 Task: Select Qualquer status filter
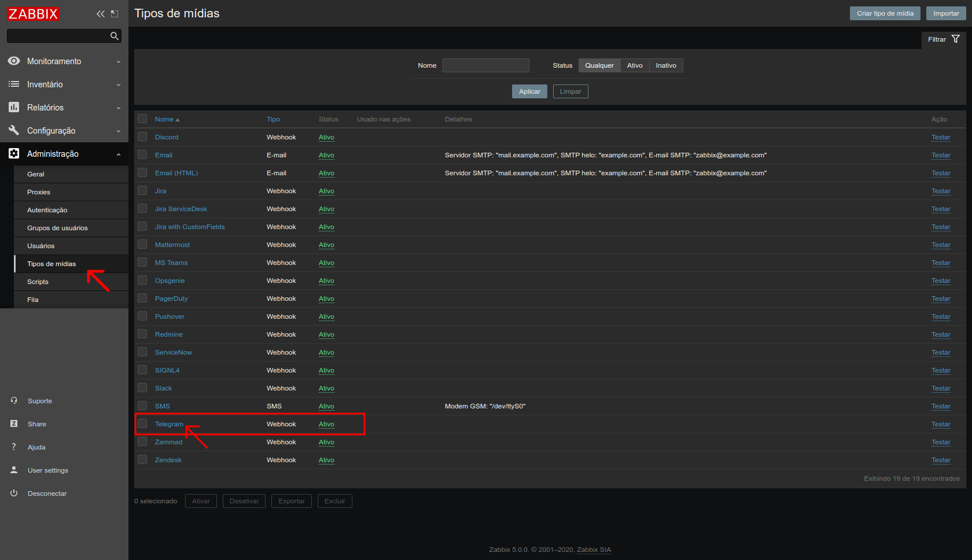[x=599, y=65]
